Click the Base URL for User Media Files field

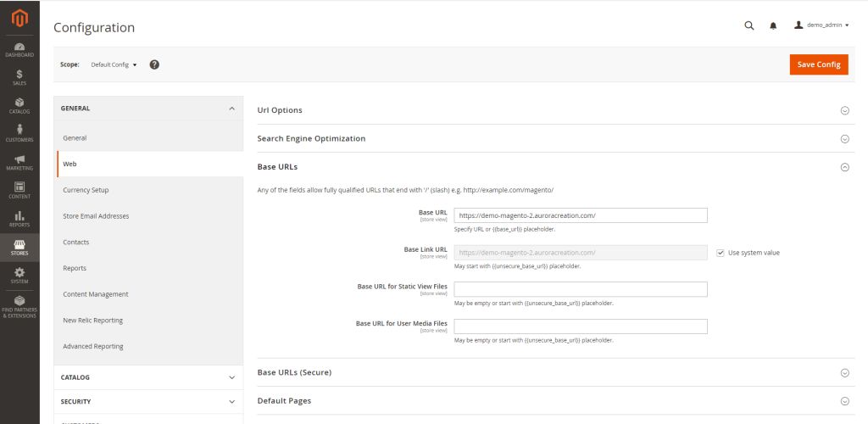coord(581,326)
